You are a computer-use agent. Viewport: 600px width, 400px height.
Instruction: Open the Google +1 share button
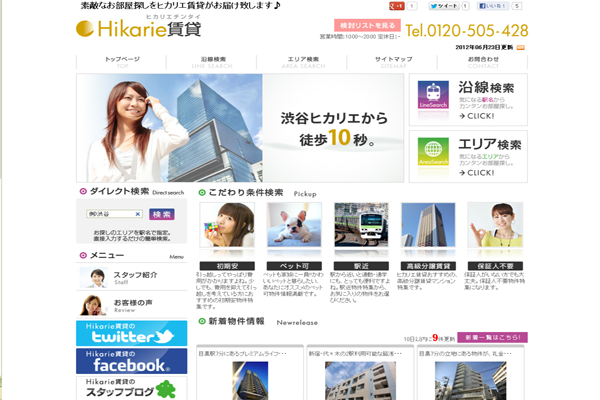[x=398, y=6]
